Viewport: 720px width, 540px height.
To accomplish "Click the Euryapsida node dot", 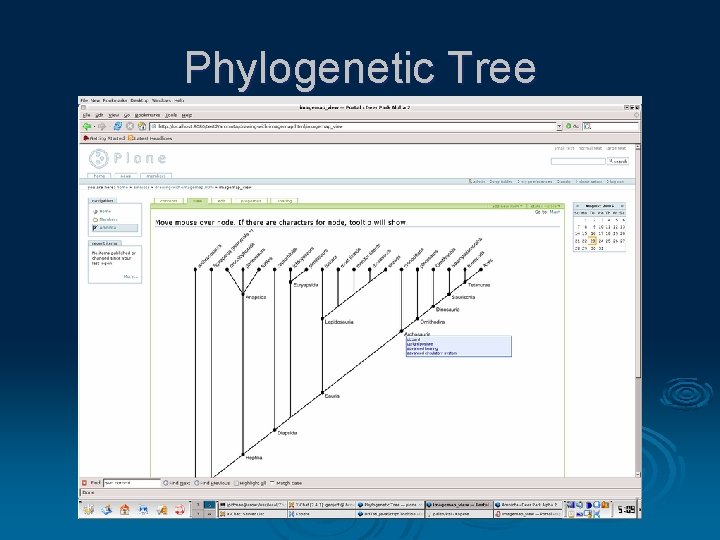I will 291,282.
